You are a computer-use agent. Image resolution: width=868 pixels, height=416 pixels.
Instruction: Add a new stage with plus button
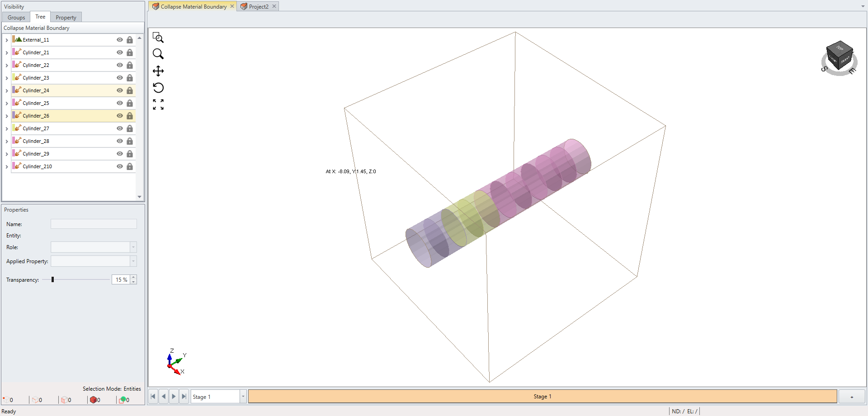coord(852,397)
